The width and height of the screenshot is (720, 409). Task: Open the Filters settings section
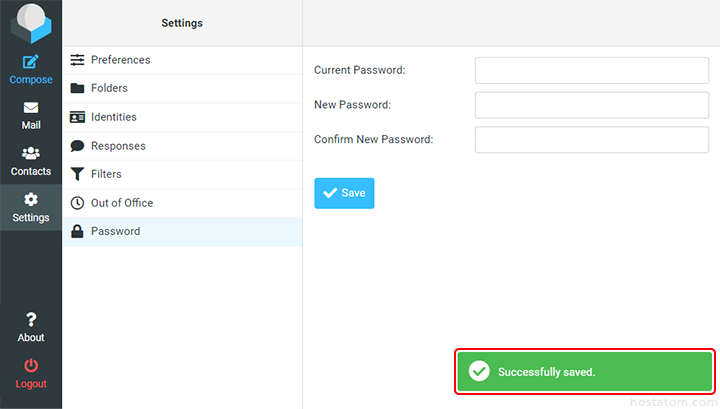pyautogui.click(x=106, y=174)
